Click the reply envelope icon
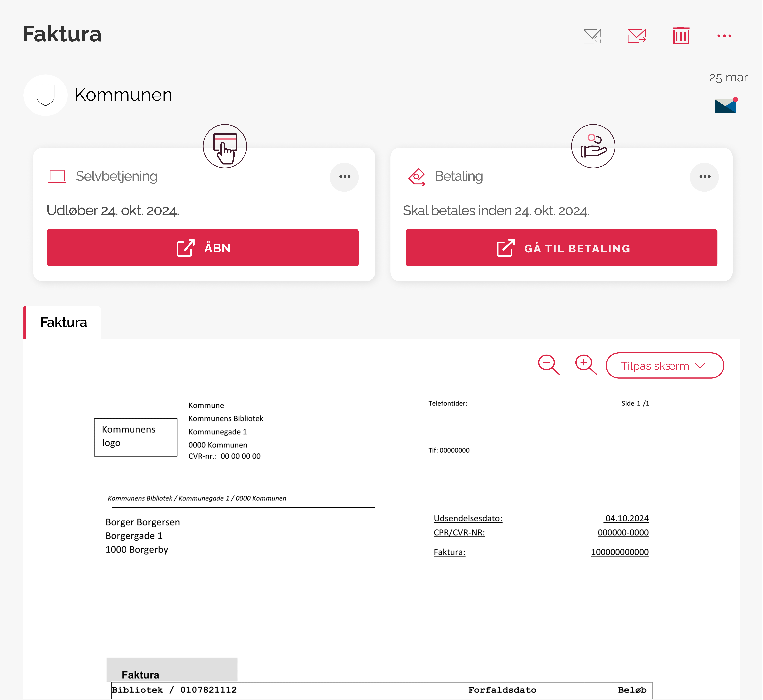This screenshot has width=763, height=700. [x=592, y=36]
